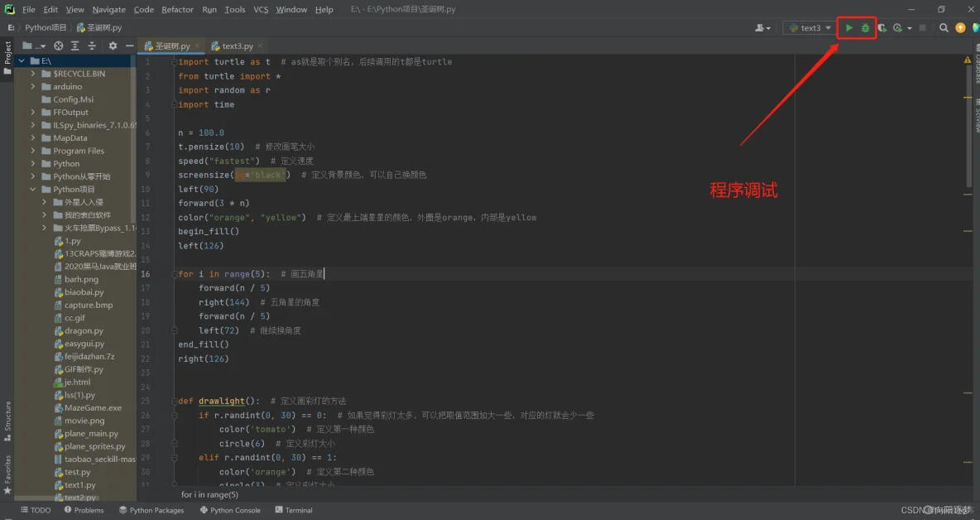Select biaobai.py in project tree
980x520 pixels.
pyautogui.click(x=84, y=291)
